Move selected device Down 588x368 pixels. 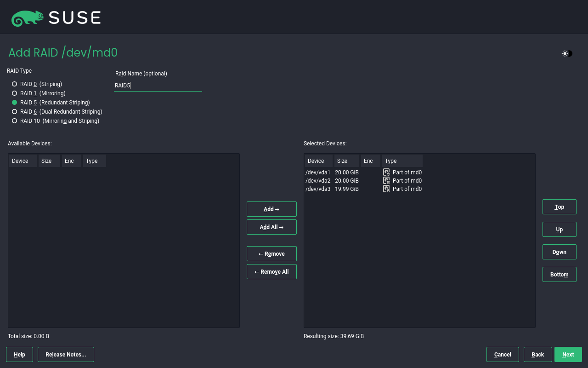(x=559, y=252)
